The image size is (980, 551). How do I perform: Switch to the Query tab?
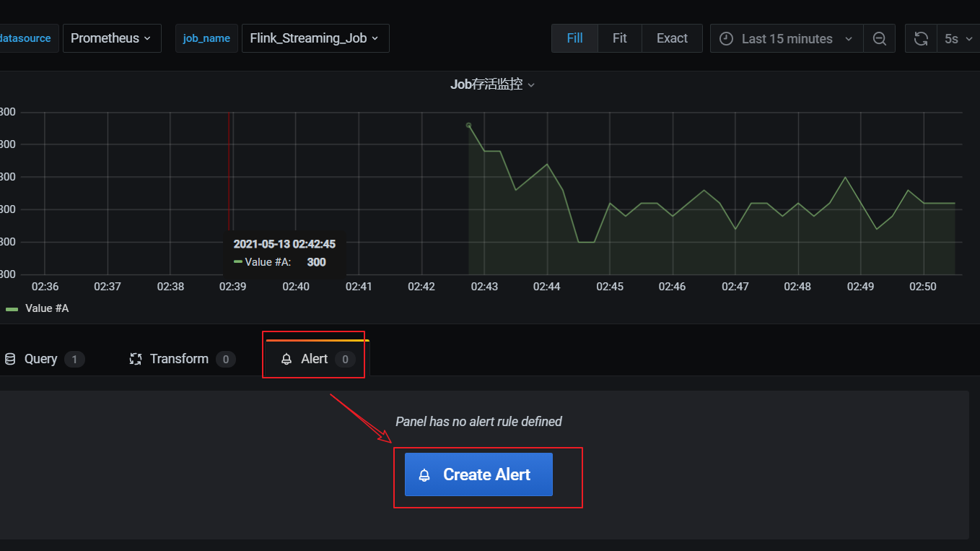(x=44, y=359)
